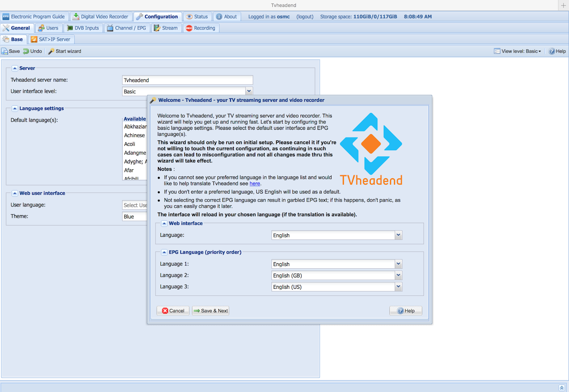
Task: Click the Base tab icon
Action: (x=6, y=39)
